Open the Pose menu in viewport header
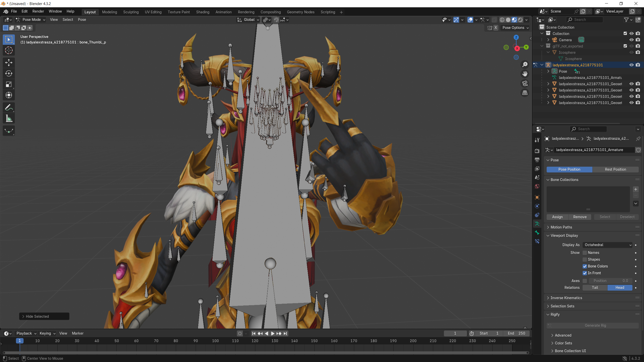Viewport: 644px width, 362px height. tap(82, 20)
